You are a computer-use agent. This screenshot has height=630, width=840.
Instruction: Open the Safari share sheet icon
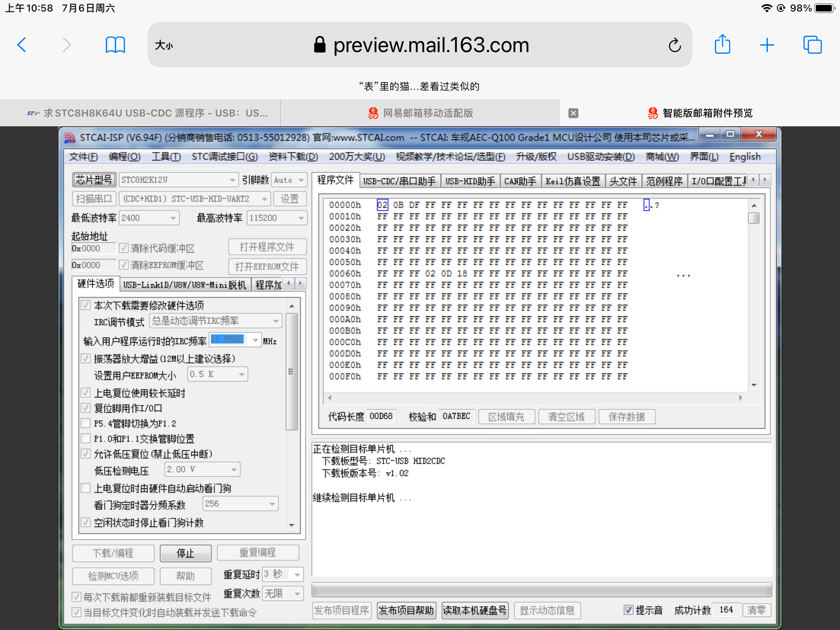pyautogui.click(x=722, y=44)
